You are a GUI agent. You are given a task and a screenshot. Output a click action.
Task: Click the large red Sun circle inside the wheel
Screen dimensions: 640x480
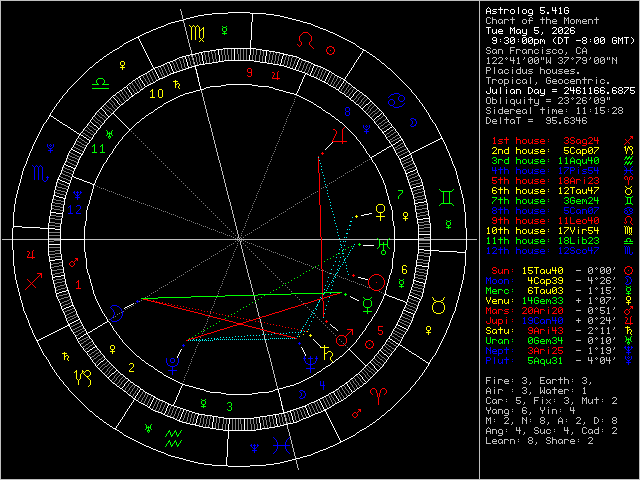(376, 282)
